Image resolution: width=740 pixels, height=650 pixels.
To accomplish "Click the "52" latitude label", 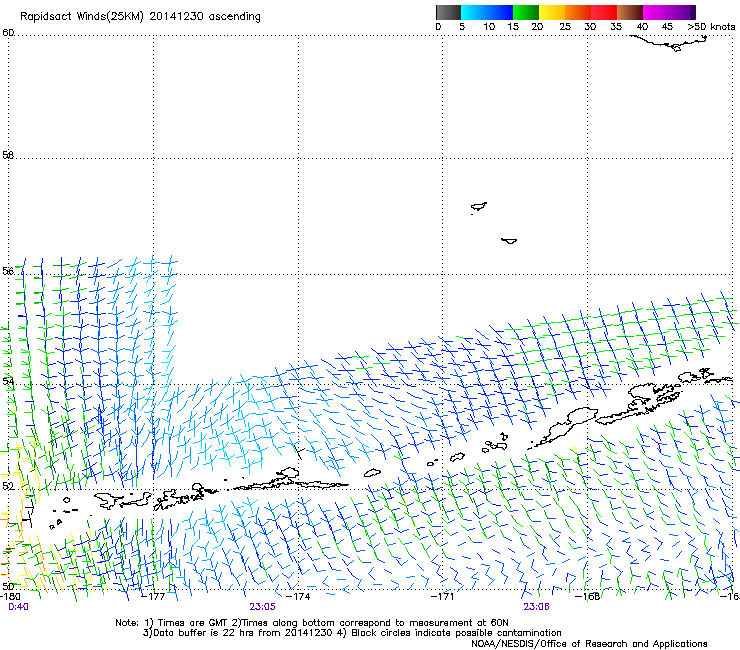I will [8, 486].
